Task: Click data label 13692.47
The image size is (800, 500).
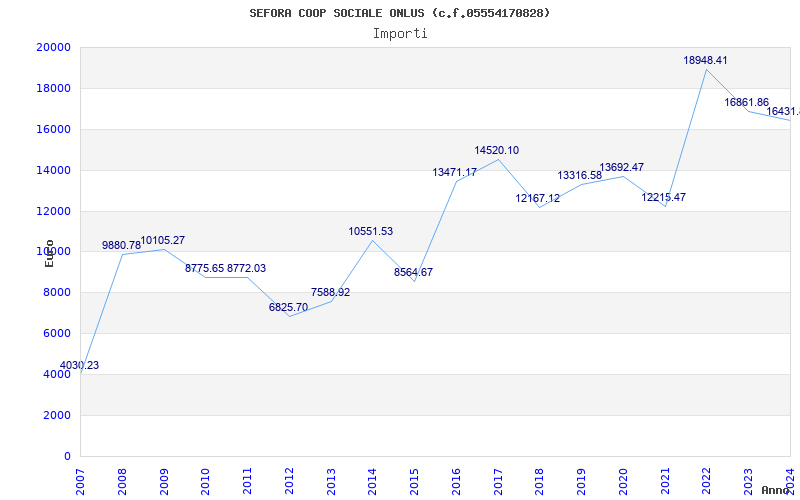Action: (621, 167)
